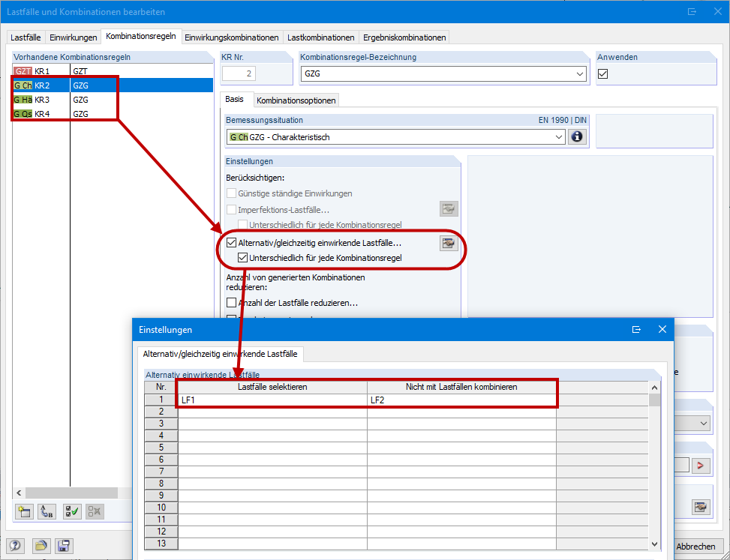Open saved rules with folder icon
This screenshot has width=730, height=560.
click(41, 546)
